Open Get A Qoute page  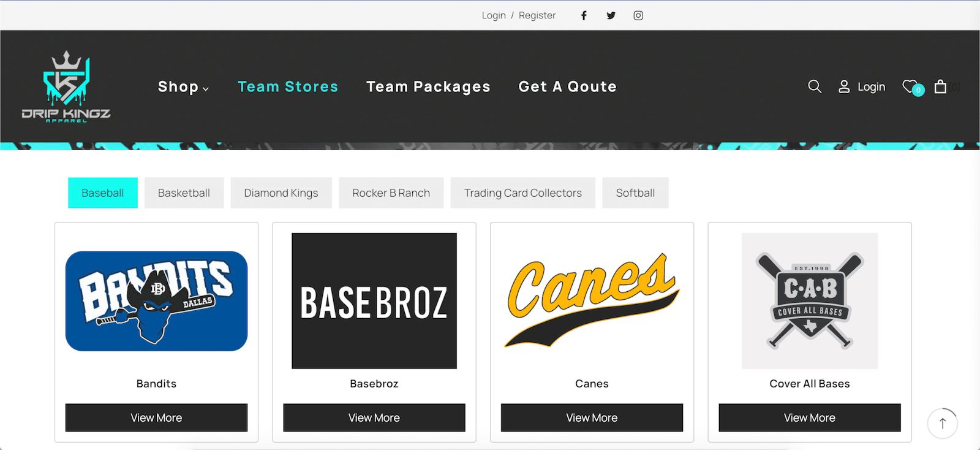tap(567, 86)
